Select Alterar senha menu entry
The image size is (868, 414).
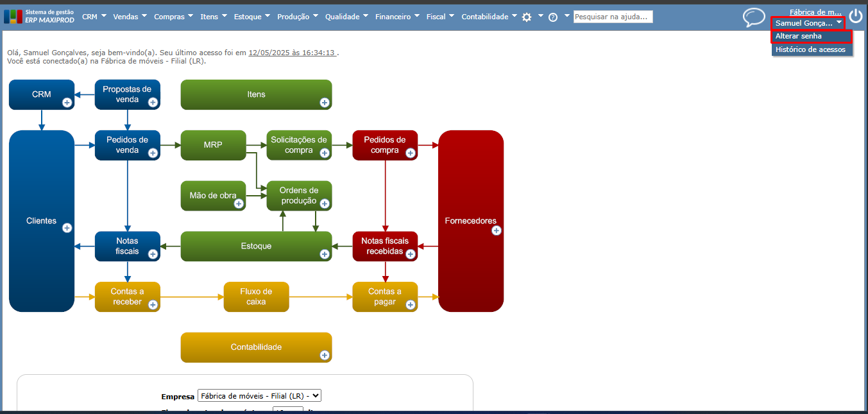pyautogui.click(x=812, y=36)
